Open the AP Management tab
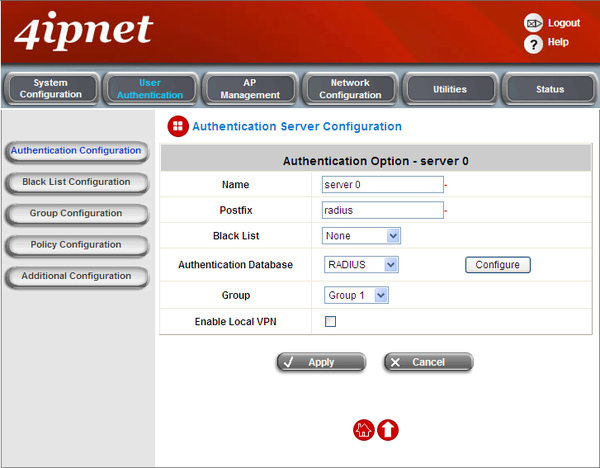Screen dimensions: 600x468 click(x=250, y=89)
